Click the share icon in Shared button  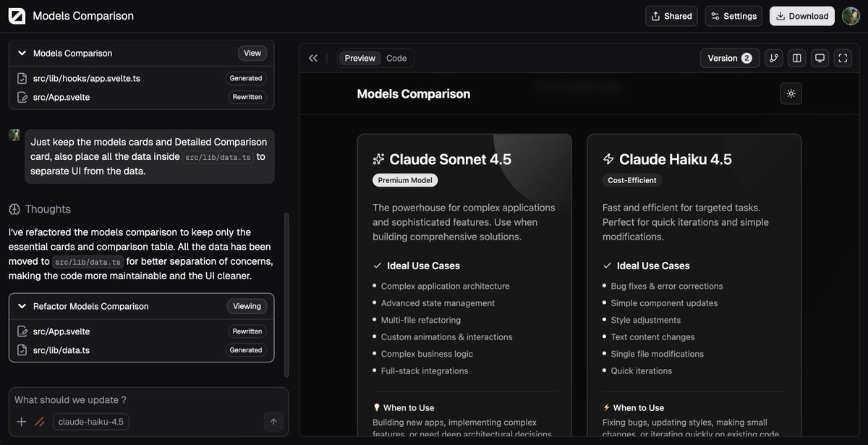pos(655,16)
